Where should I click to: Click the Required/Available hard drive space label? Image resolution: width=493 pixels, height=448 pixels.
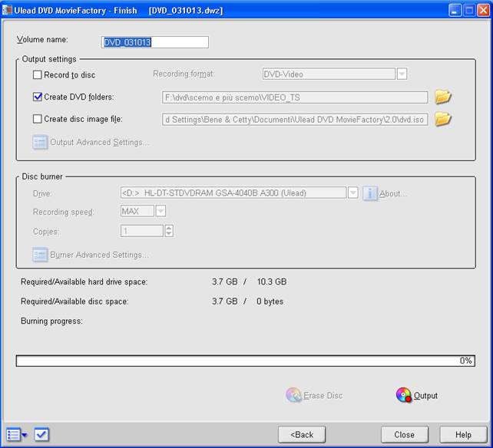(84, 282)
